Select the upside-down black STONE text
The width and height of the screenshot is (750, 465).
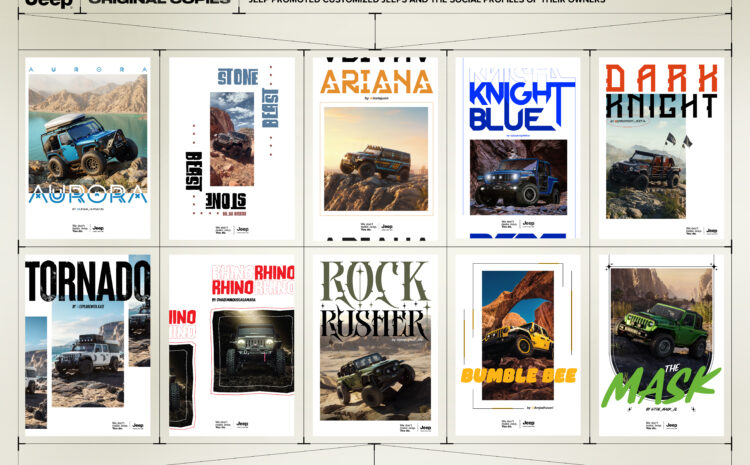coord(226,201)
